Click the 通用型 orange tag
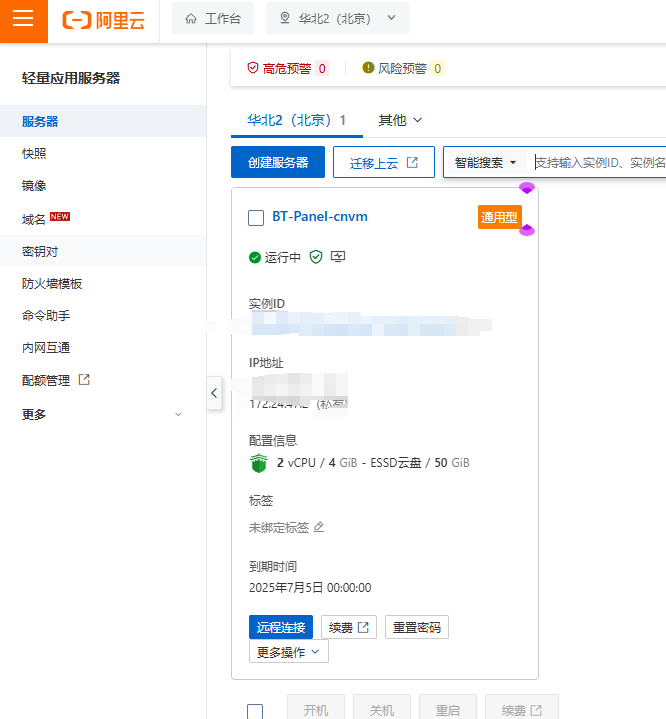Screen dimensions: 666x719 pos(500,217)
